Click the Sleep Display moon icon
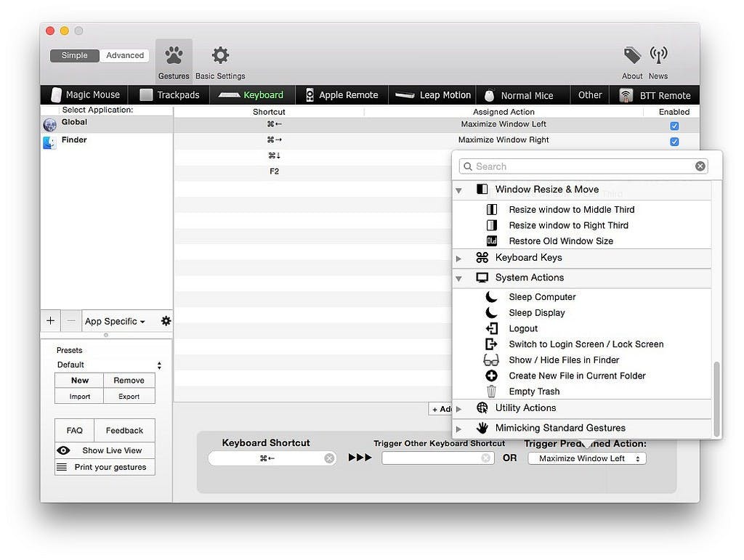This screenshot has height=560, width=744. (x=492, y=312)
